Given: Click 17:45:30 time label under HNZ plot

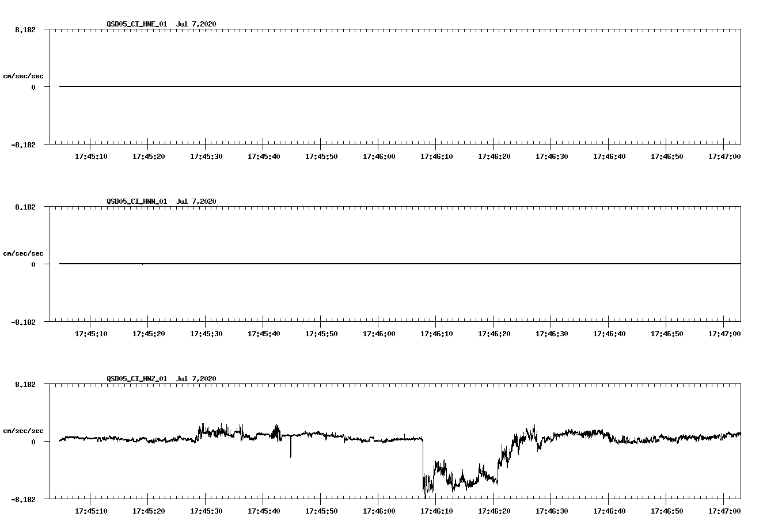Looking at the screenshot, I should click(206, 511).
